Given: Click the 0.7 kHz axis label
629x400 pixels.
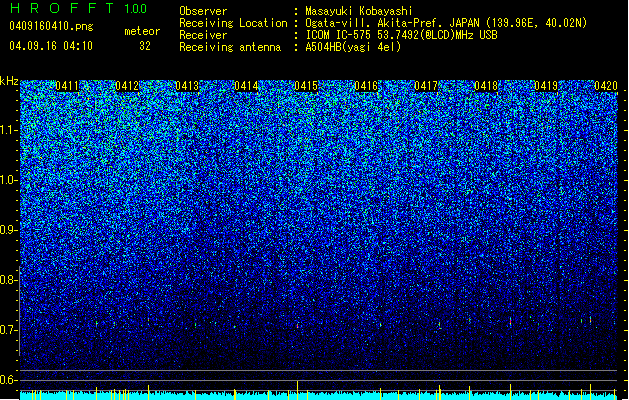Looking at the screenshot, I should (8, 330).
